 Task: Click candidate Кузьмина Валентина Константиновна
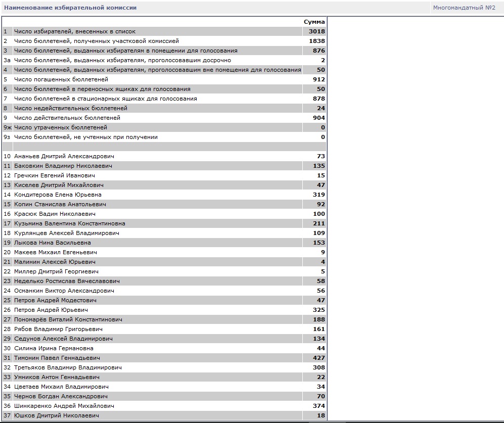tap(70, 223)
